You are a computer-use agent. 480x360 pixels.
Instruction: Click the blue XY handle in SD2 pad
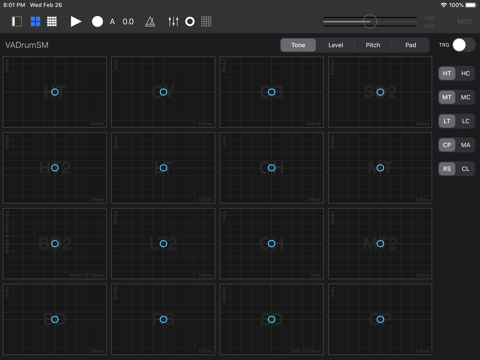[x=380, y=92]
